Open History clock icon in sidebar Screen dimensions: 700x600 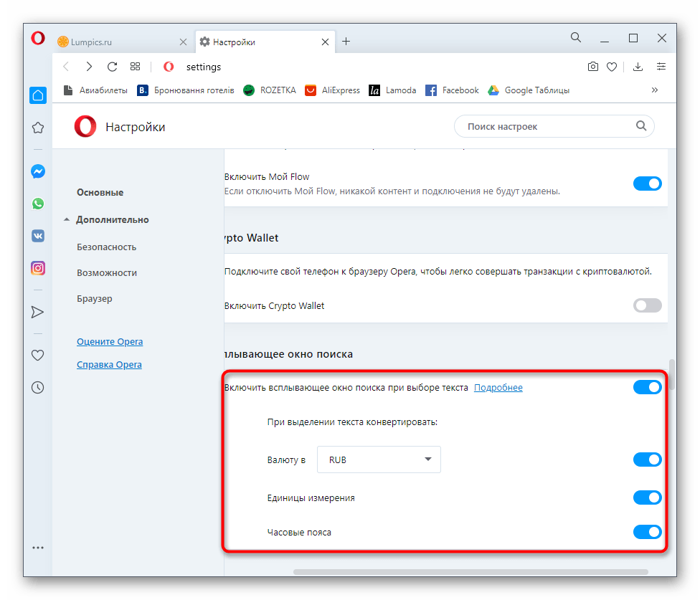[38, 387]
